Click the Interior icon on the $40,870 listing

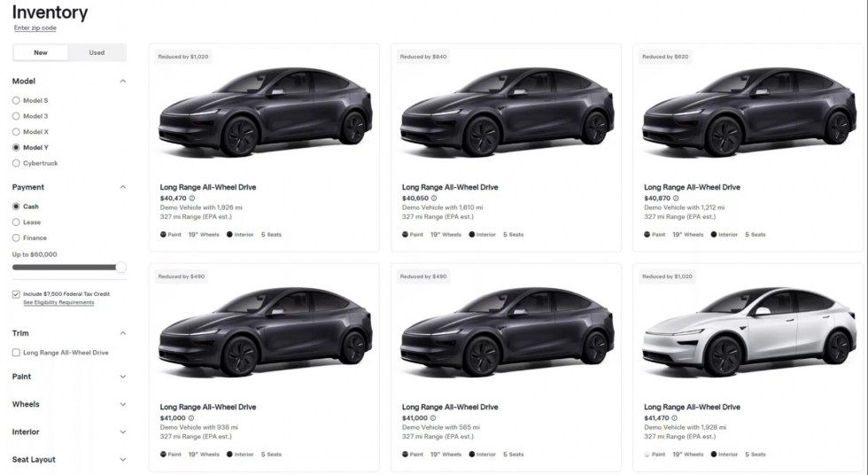coord(713,235)
